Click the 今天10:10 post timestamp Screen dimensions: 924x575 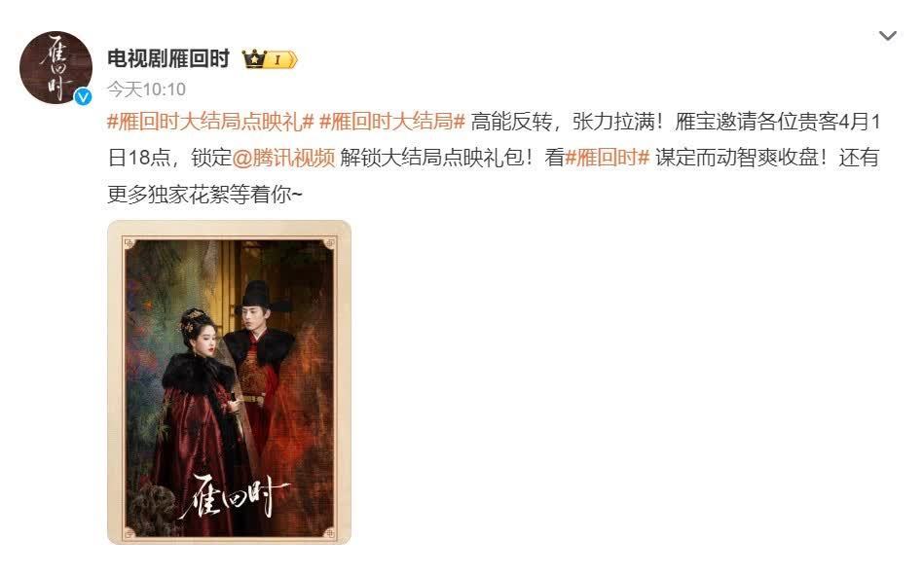click(146, 90)
